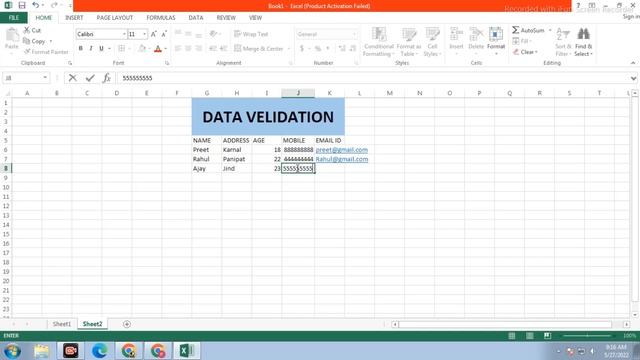Screen dimensions: 640x360
Task: Click the Insert Function fx icon
Action: coord(107,78)
